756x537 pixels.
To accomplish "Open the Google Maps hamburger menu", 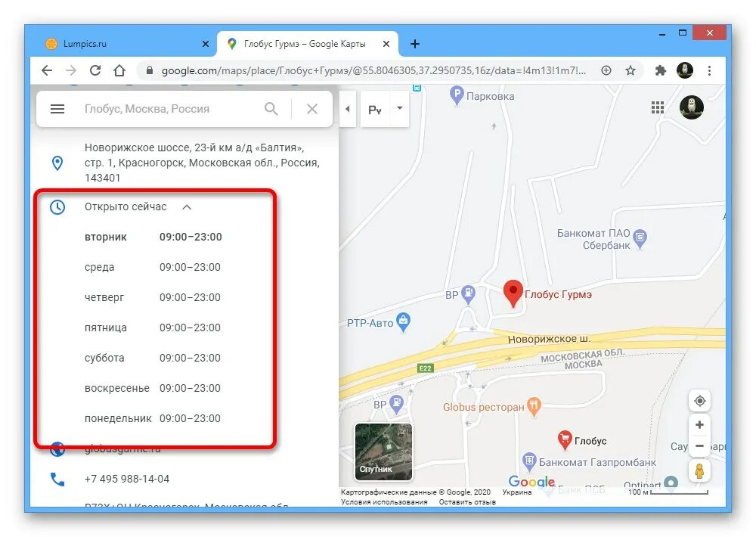I will click(57, 109).
